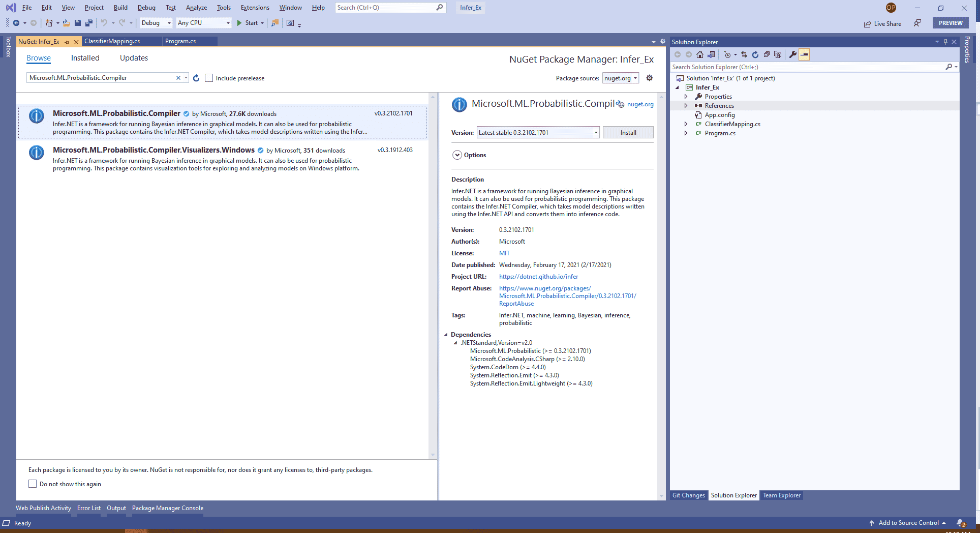Click Show All Files icon in Solution Explorer
Image resolution: width=980 pixels, height=533 pixels.
(778, 54)
